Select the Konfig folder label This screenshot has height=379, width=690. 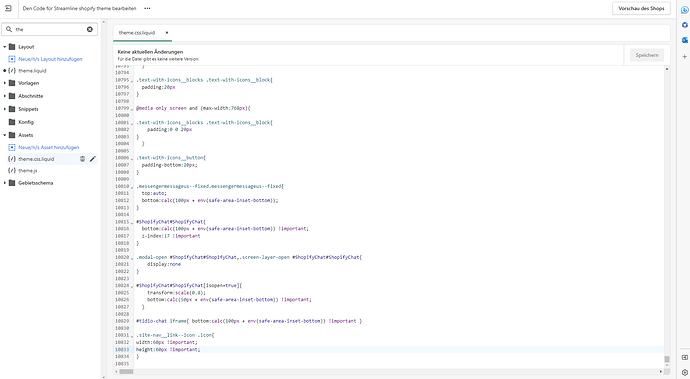pyautogui.click(x=26, y=122)
